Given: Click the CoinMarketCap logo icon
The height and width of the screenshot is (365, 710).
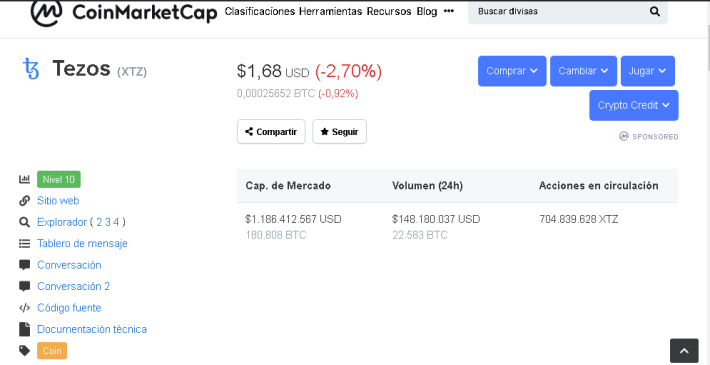Looking at the screenshot, I should point(46,11).
